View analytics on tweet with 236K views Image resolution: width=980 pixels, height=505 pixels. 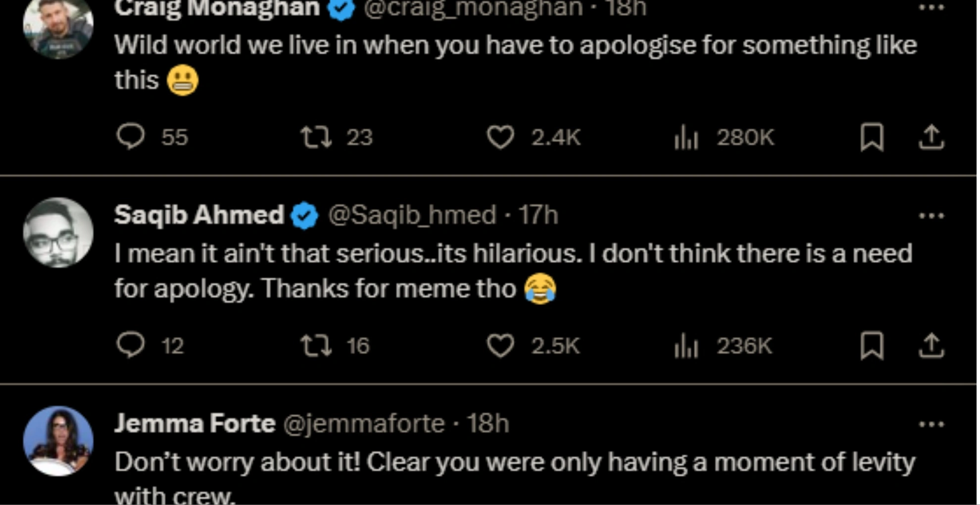click(x=686, y=346)
